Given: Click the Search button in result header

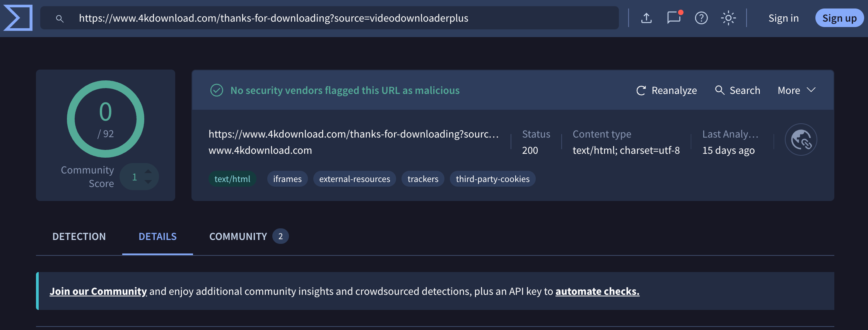Looking at the screenshot, I should pos(737,90).
